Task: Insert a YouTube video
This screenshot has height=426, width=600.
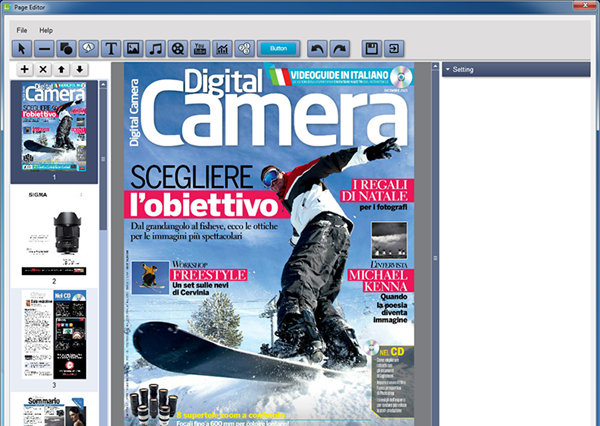Action: tap(199, 48)
